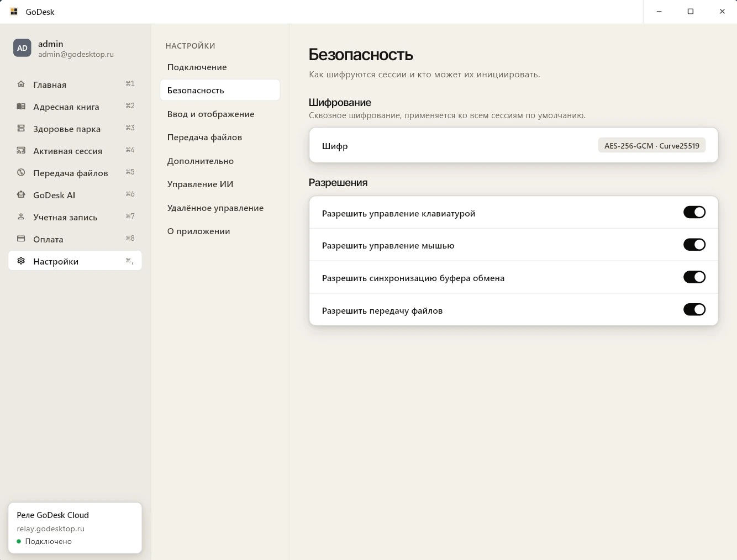
Task: Click the admin username text
Action: (50, 44)
